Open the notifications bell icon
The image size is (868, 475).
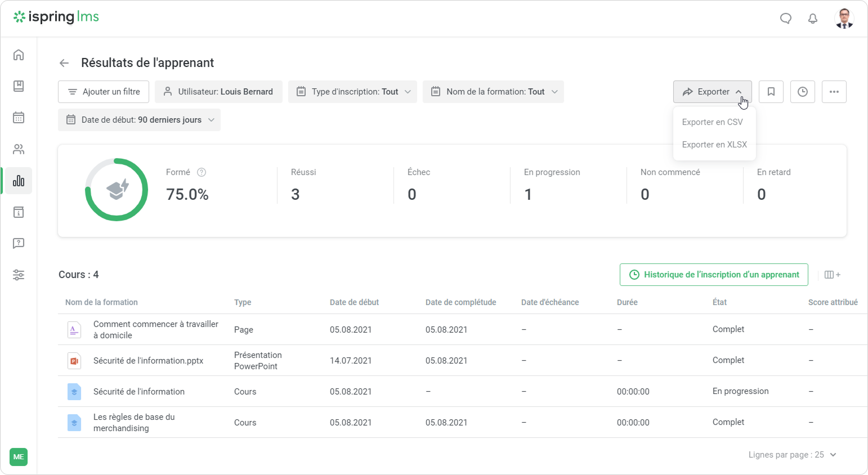pos(813,19)
